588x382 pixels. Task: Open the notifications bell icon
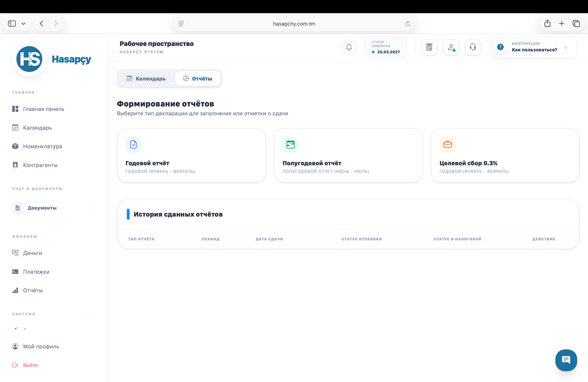point(349,47)
